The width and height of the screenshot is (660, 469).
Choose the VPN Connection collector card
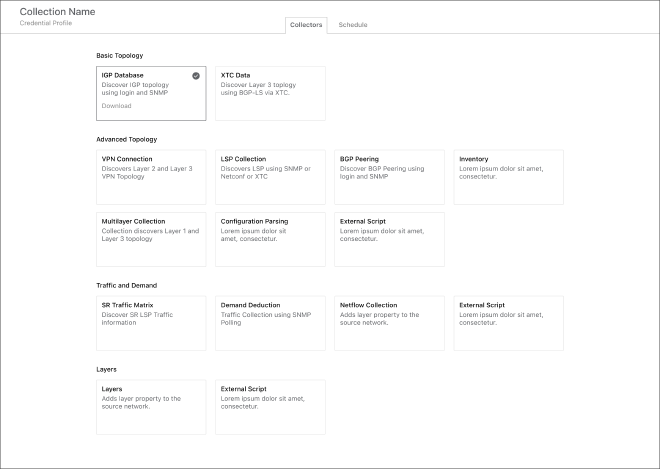point(151,177)
